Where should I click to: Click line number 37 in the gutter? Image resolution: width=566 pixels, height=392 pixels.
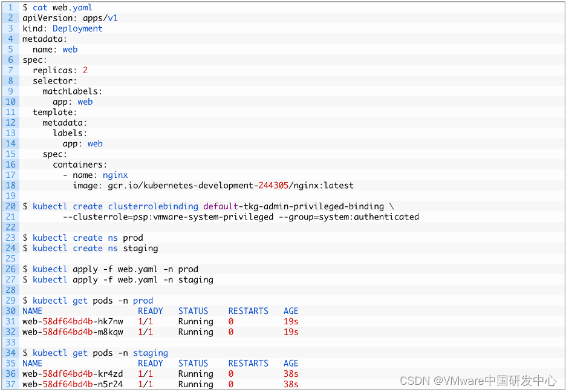point(10,384)
